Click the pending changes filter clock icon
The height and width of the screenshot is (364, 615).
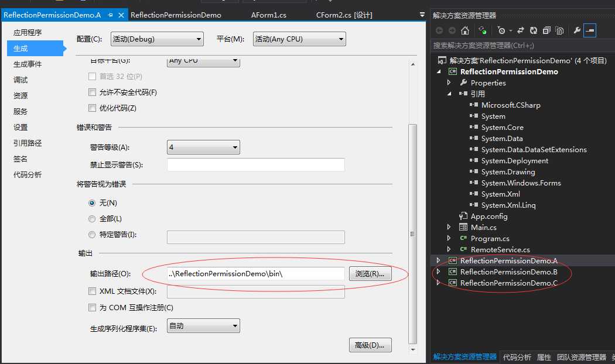(x=501, y=30)
